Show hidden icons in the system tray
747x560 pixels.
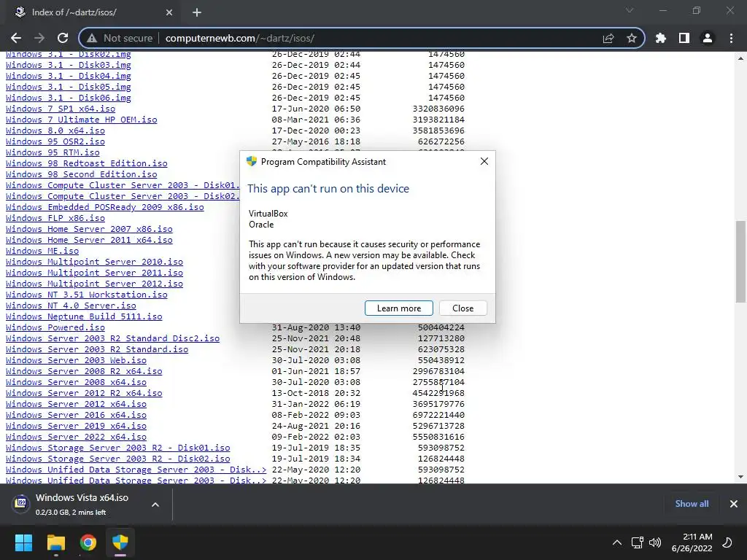click(617, 542)
